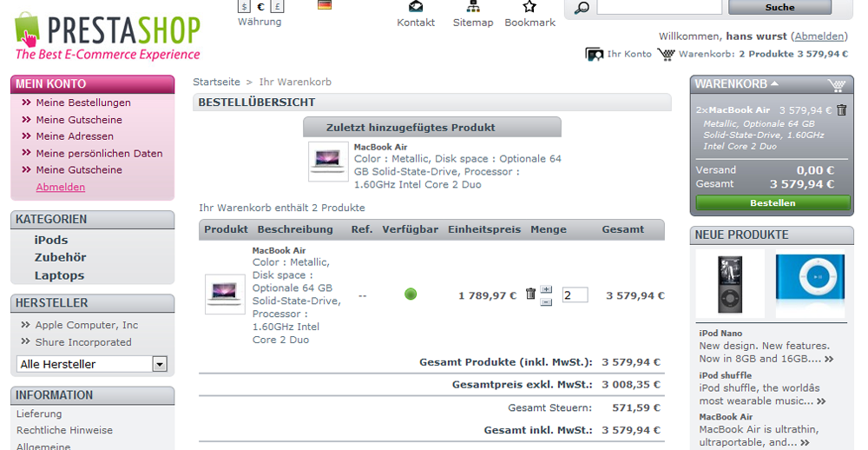Click the magnifier search icon
The image size is (868, 450).
[582, 8]
